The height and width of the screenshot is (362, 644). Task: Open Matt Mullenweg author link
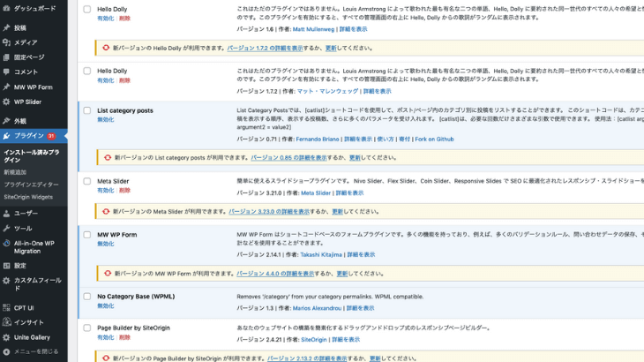click(313, 29)
